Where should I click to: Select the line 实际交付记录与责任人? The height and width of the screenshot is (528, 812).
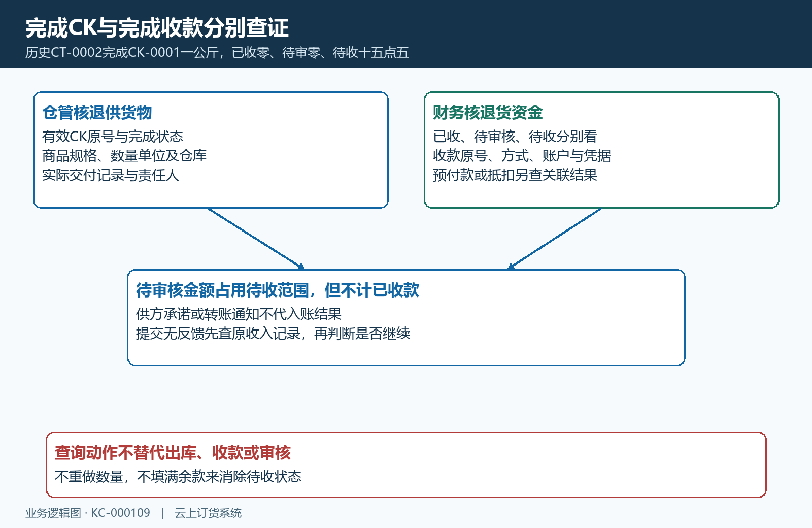(111, 175)
